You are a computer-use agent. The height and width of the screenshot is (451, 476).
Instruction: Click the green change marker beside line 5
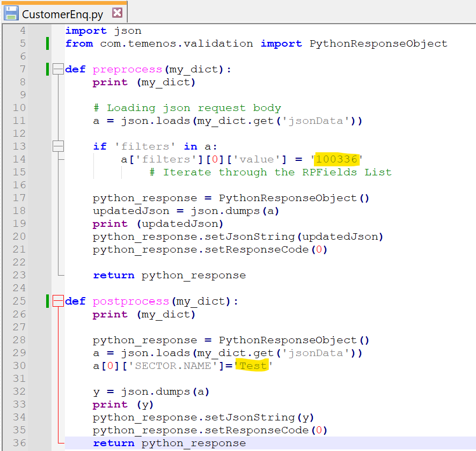point(48,43)
